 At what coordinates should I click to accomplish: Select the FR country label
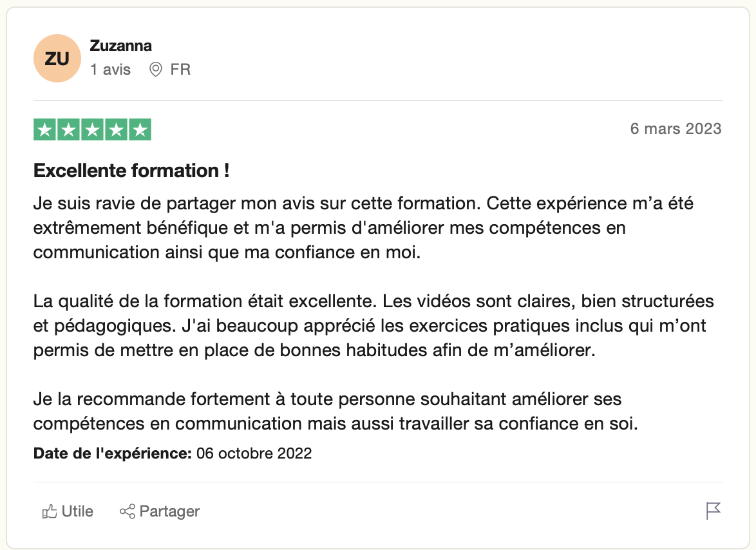click(x=180, y=70)
